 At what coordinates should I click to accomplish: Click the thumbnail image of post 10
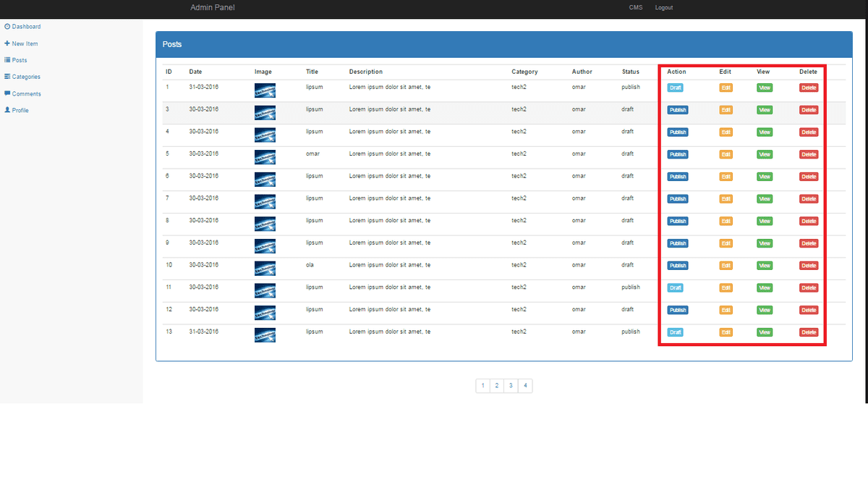(x=265, y=268)
